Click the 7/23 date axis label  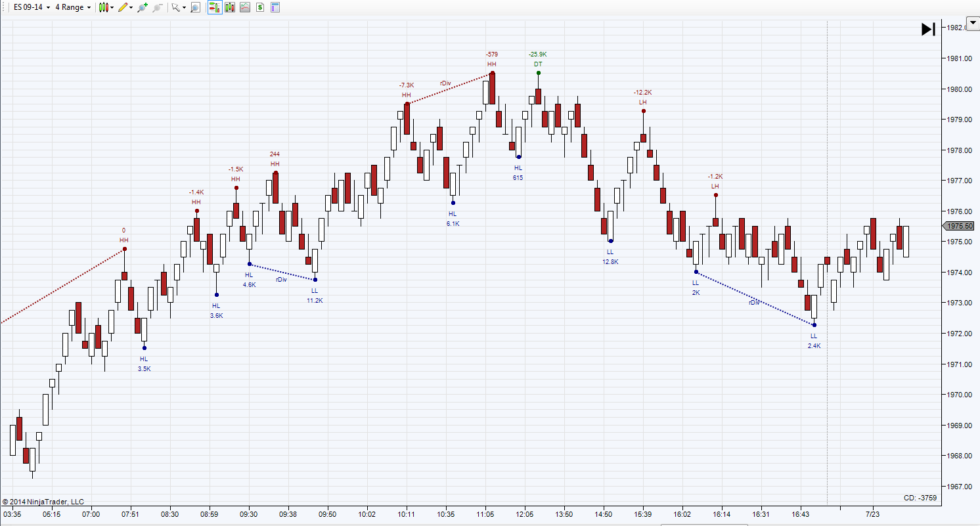873,514
